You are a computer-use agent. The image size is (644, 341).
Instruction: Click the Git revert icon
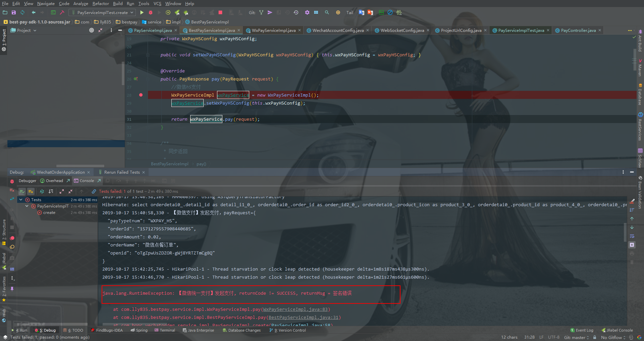point(296,12)
